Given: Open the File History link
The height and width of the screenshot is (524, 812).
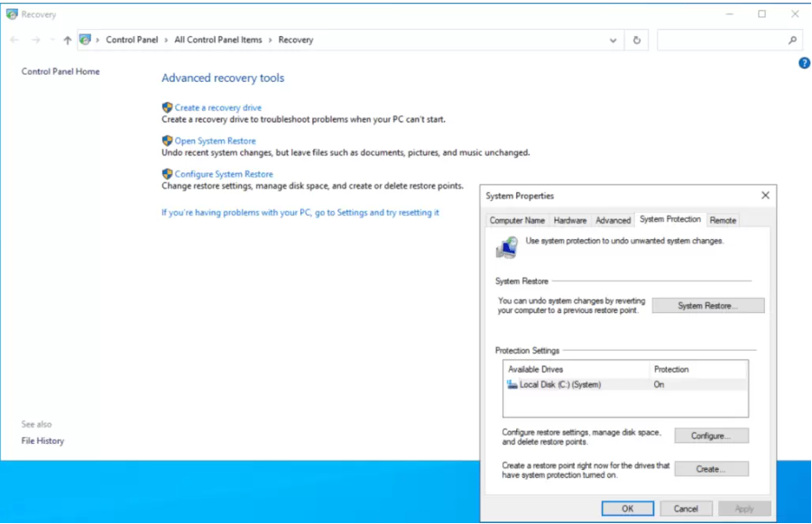Looking at the screenshot, I should coord(42,441).
